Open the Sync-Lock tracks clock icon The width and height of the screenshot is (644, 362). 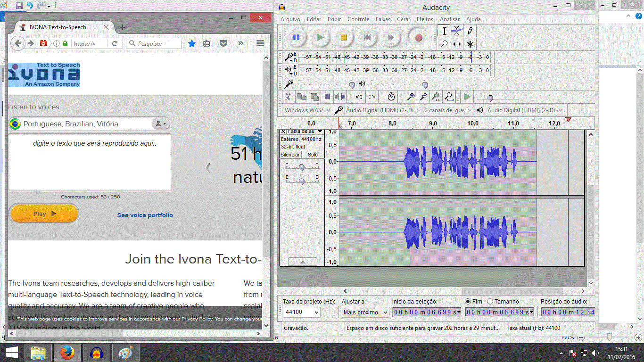[391, 97]
